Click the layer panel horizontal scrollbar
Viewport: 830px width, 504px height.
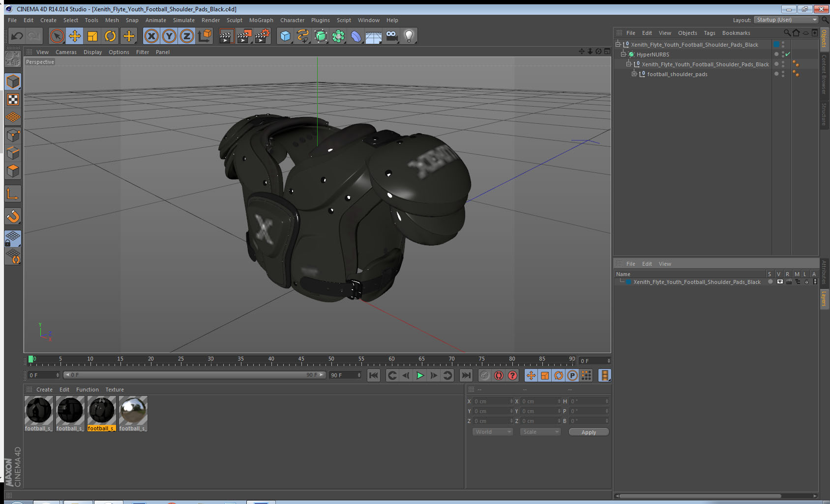(x=700, y=496)
